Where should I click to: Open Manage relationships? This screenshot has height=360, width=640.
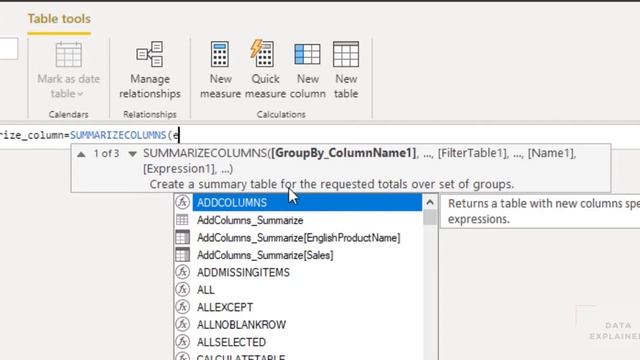[x=150, y=70]
